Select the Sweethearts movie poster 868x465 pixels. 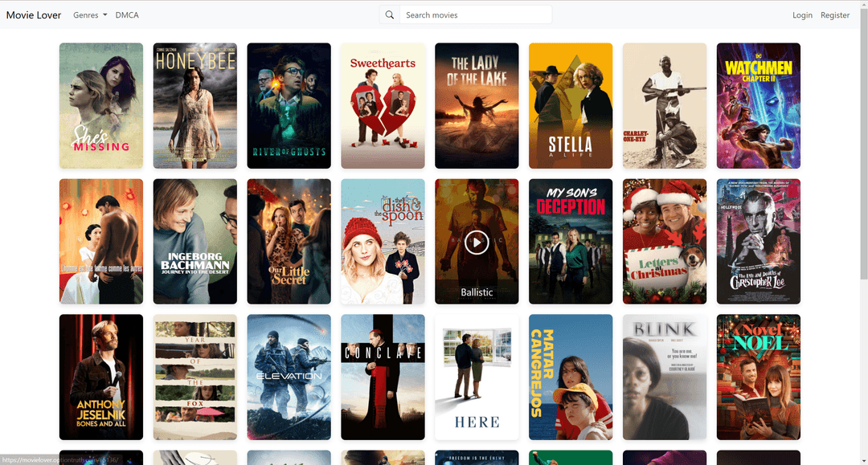pyautogui.click(x=383, y=105)
